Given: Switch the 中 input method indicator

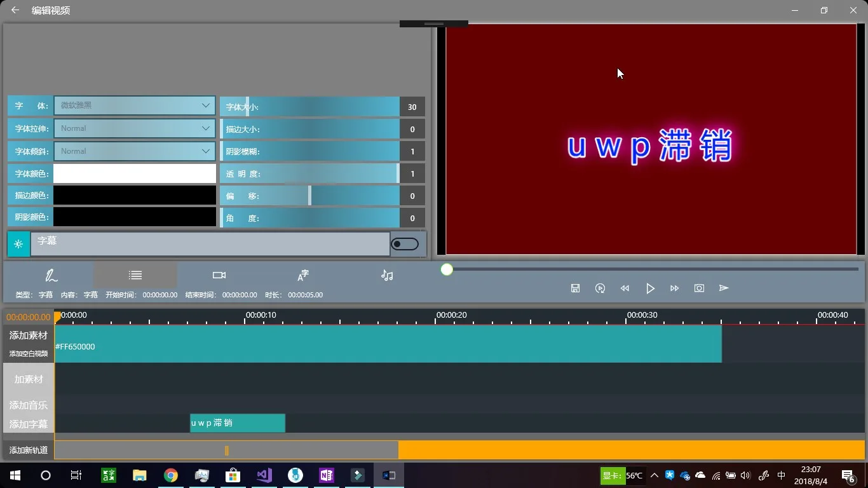Looking at the screenshot, I should pos(782,475).
